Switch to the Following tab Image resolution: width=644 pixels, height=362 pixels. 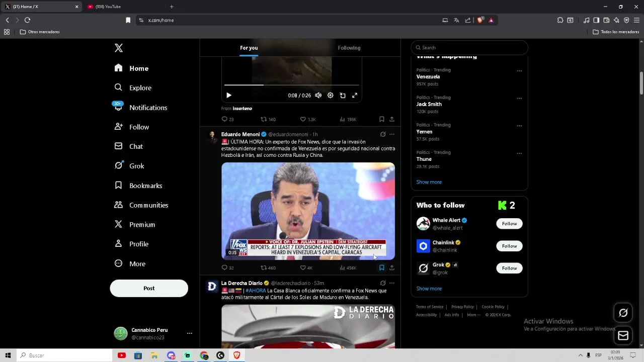[x=349, y=48]
